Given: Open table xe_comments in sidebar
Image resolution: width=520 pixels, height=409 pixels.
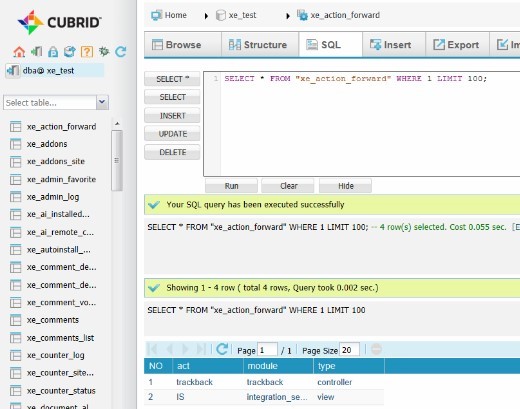Looking at the screenshot, I should pyautogui.click(x=45, y=320).
